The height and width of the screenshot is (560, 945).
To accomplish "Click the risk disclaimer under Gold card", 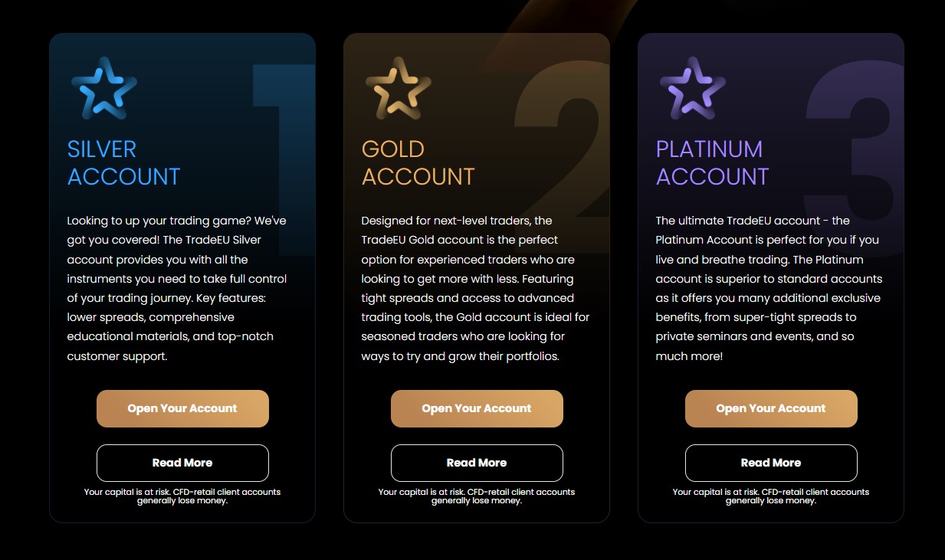I will click(477, 496).
